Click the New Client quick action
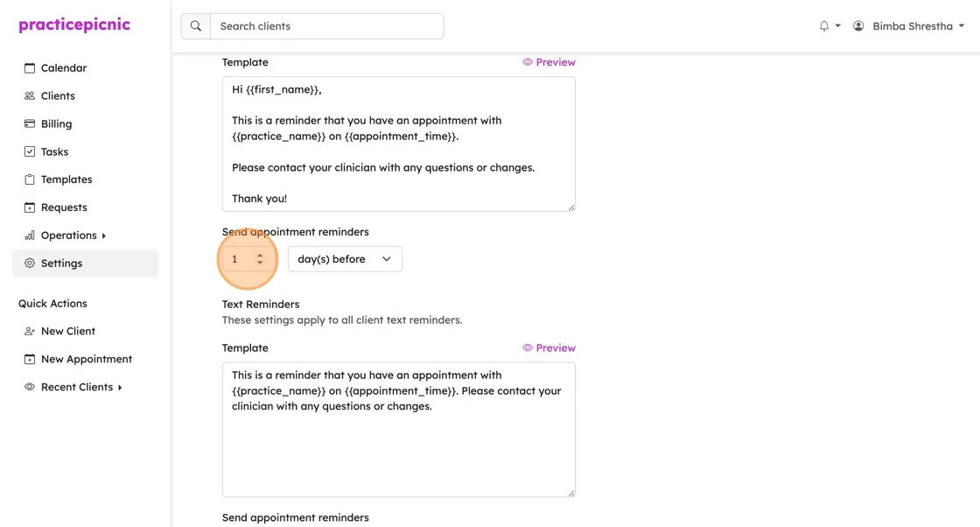The height and width of the screenshot is (527, 980). point(68,331)
